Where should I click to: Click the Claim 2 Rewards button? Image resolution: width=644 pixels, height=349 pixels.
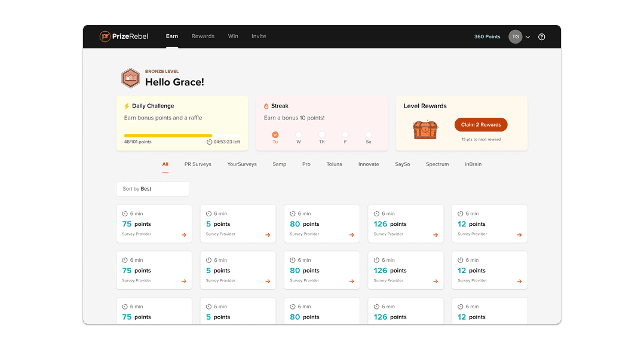tap(481, 124)
